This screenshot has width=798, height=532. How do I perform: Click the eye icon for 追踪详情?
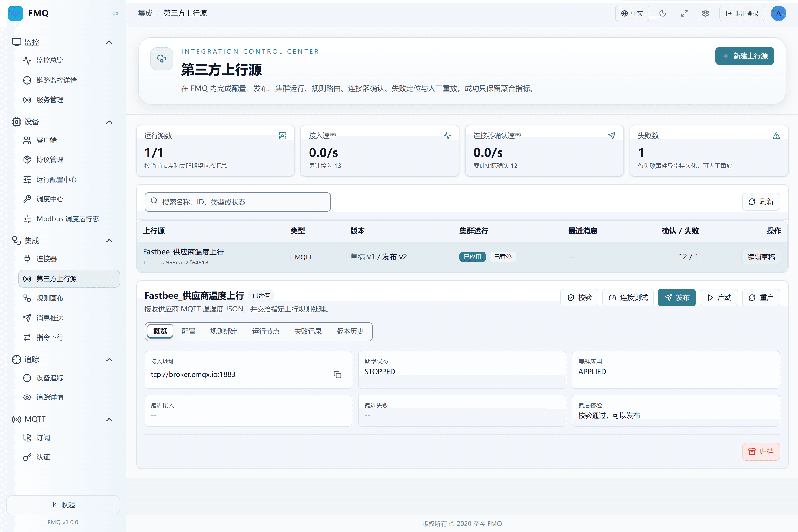pos(27,397)
